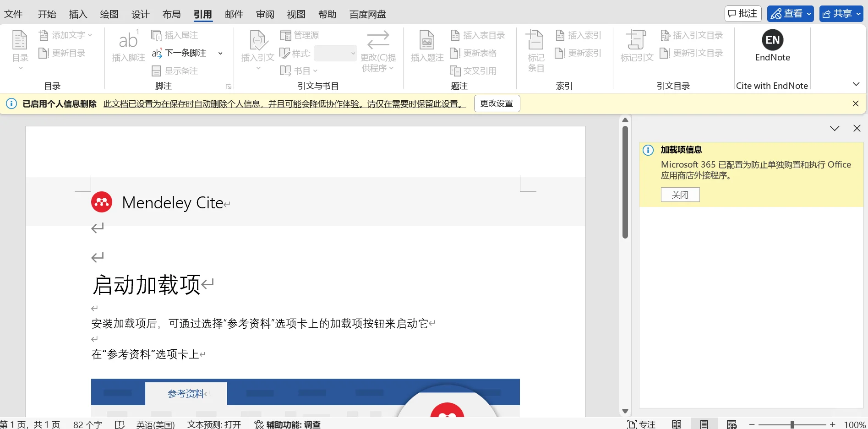Open the 样式 citation style combo box
The width and height of the screenshot is (868, 429).
tap(335, 53)
